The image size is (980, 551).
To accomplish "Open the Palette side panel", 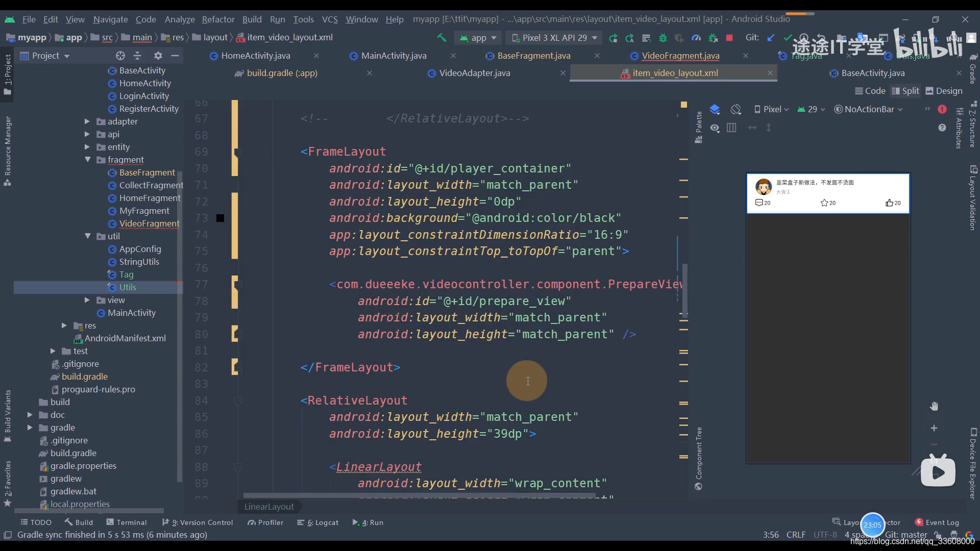I will click(x=699, y=127).
